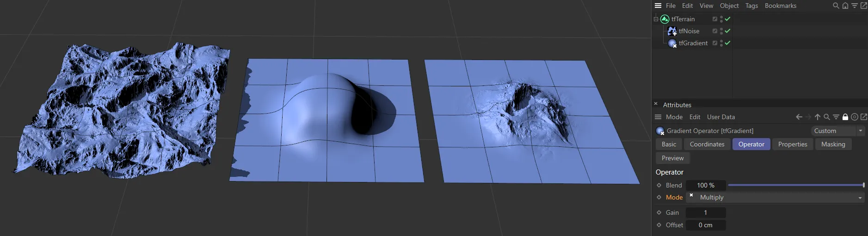Image resolution: width=868 pixels, height=236 pixels.
Task: Toggle the green checkmark for tfNoise
Action: 727,31
